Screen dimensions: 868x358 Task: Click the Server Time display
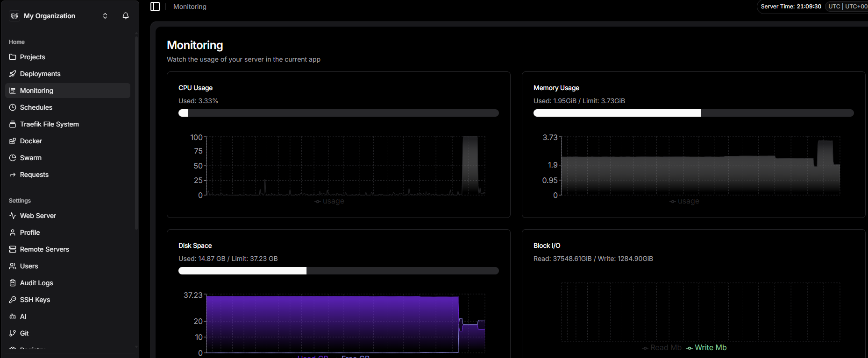[x=791, y=7]
